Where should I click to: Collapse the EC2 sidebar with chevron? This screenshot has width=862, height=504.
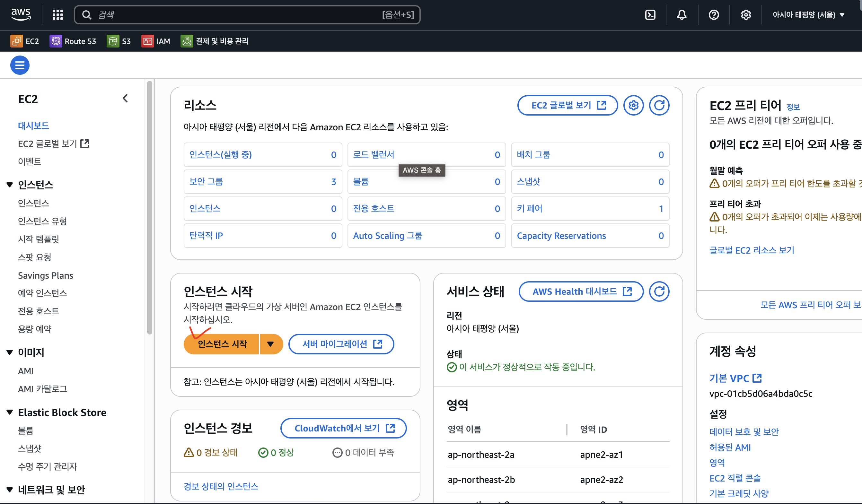[x=125, y=99]
